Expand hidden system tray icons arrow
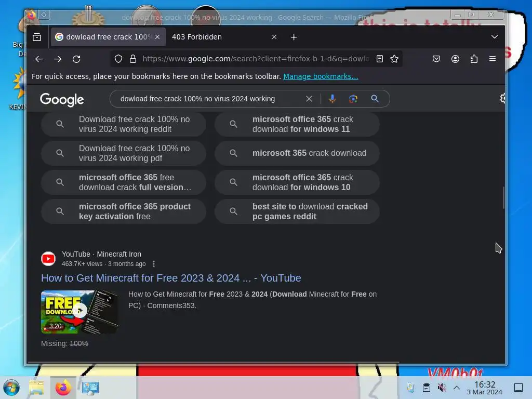The width and height of the screenshot is (532, 399). [457, 388]
